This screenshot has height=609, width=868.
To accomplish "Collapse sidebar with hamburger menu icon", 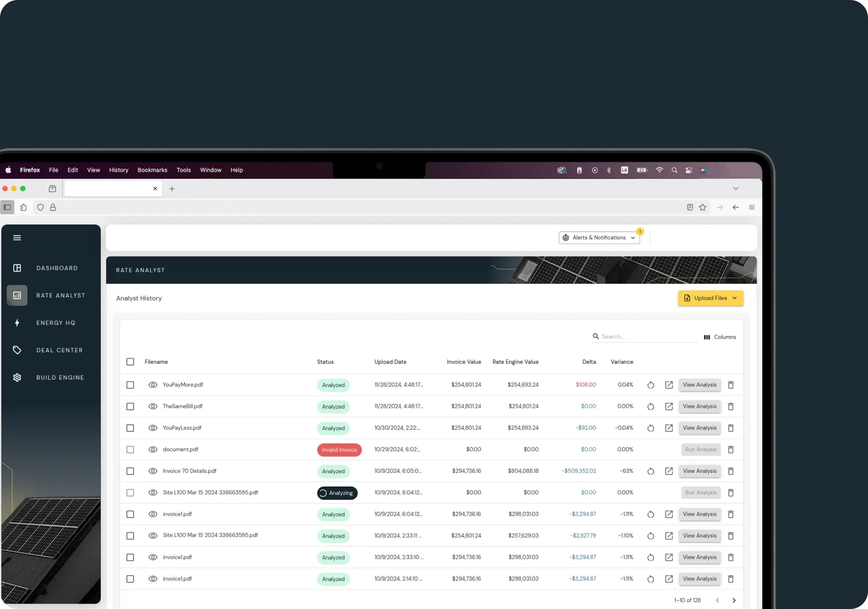I will 17,238.
